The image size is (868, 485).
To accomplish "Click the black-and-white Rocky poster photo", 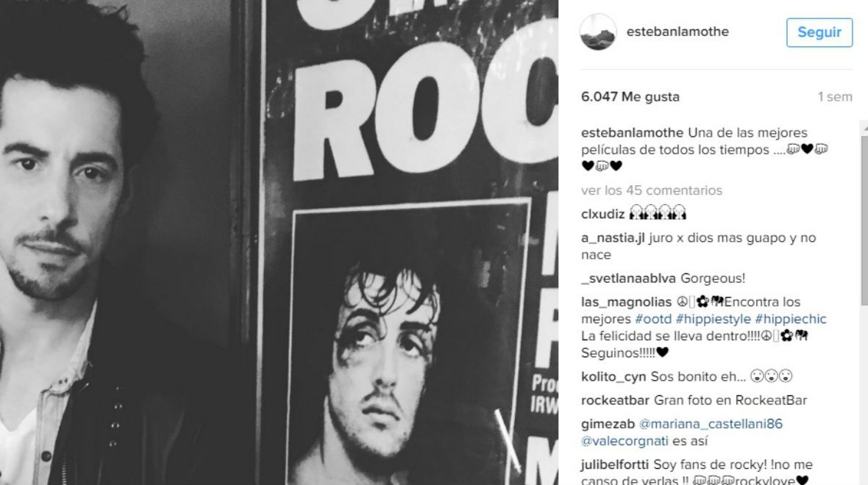I will pyautogui.click(x=279, y=242).
